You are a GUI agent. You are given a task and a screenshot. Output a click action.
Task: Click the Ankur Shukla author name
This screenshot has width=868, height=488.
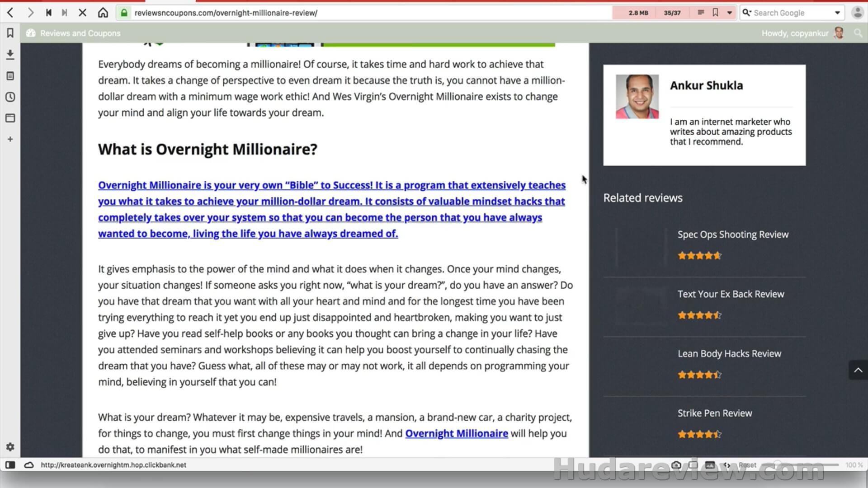[x=706, y=85]
